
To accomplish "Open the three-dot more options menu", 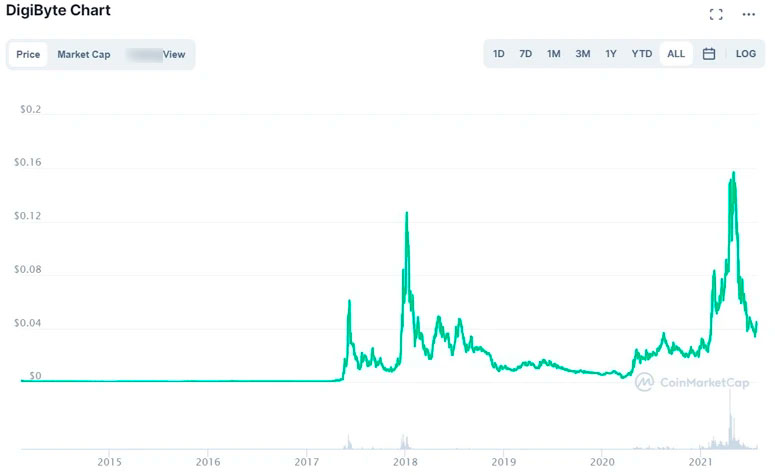I will pos(749,14).
